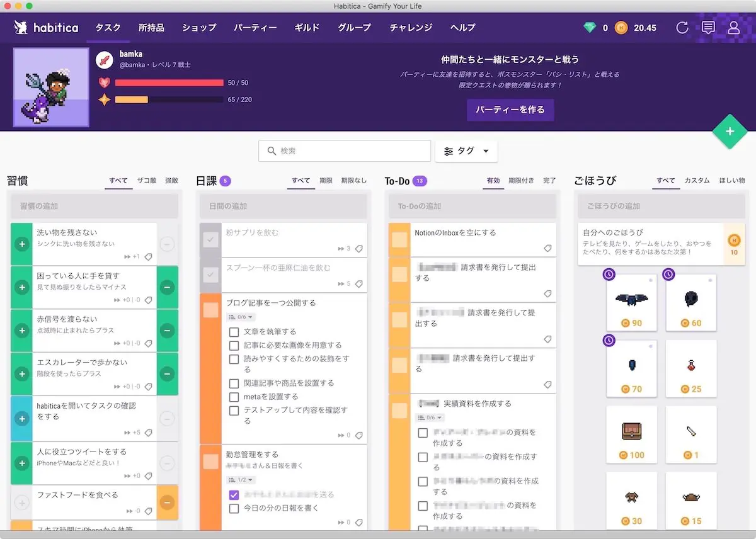
Task: Score plus on 洗い物を残さない habit
Action: (x=21, y=244)
